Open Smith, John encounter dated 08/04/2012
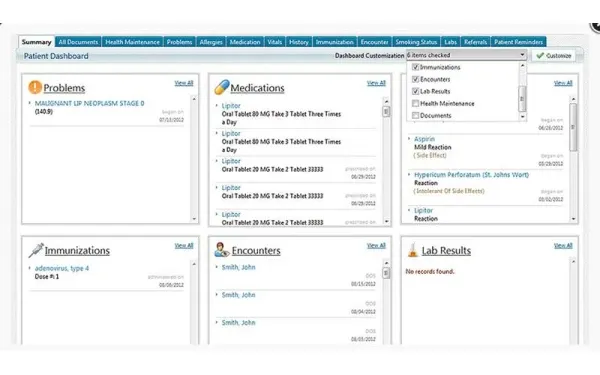The image size is (600, 375). pos(238,295)
